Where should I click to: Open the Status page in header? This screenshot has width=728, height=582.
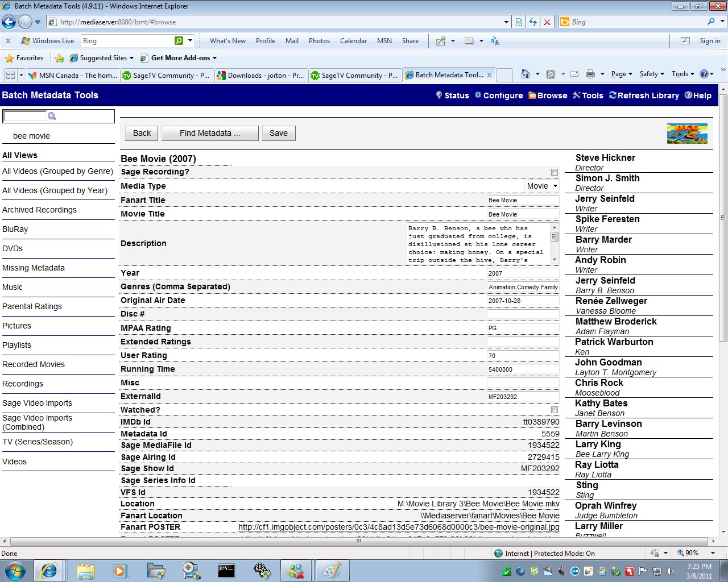click(453, 95)
